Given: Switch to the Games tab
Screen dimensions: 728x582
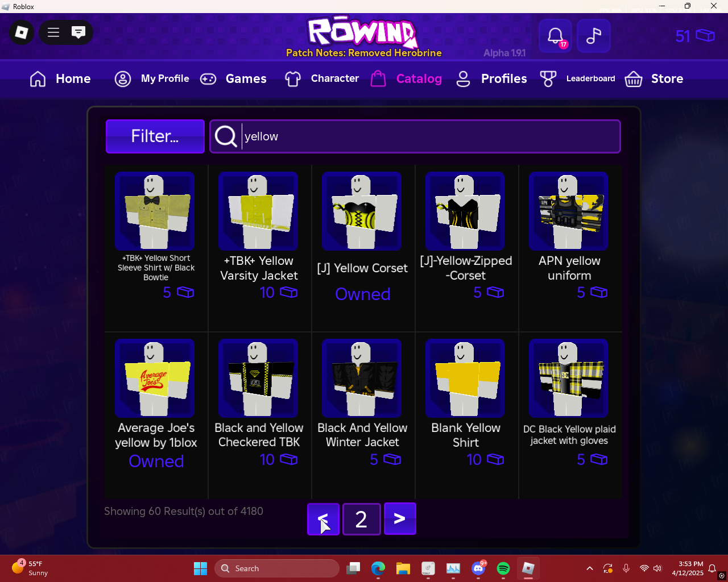Looking at the screenshot, I should [233, 78].
